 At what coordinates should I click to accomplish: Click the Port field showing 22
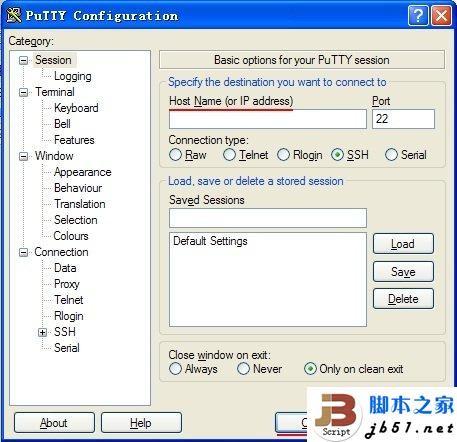coord(403,119)
